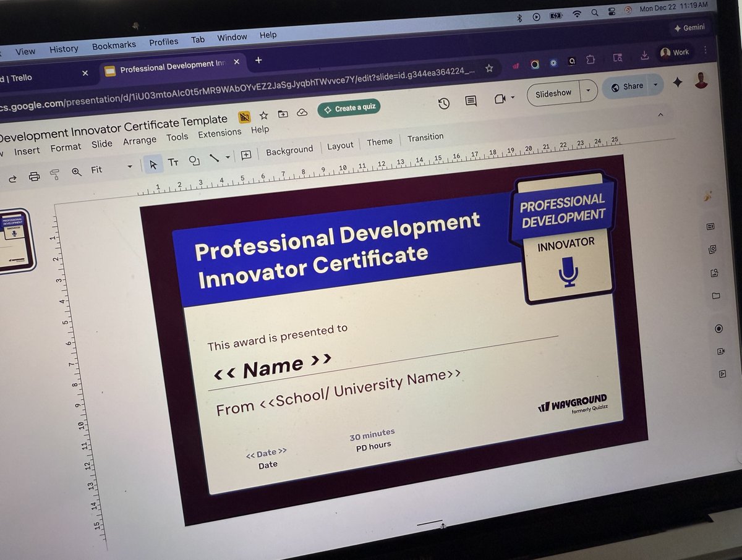Image resolution: width=742 pixels, height=560 pixels.
Task: Open the Google account avatar
Action: [x=701, y=80]
